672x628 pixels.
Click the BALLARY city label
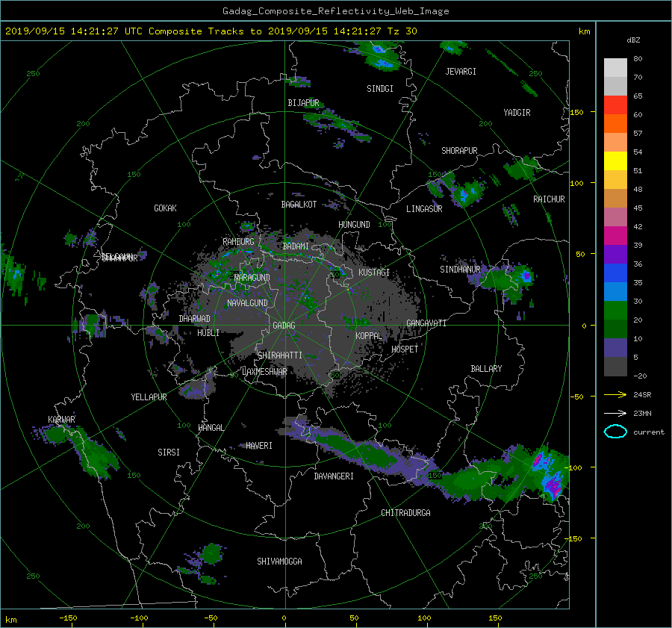pos(486,369)
